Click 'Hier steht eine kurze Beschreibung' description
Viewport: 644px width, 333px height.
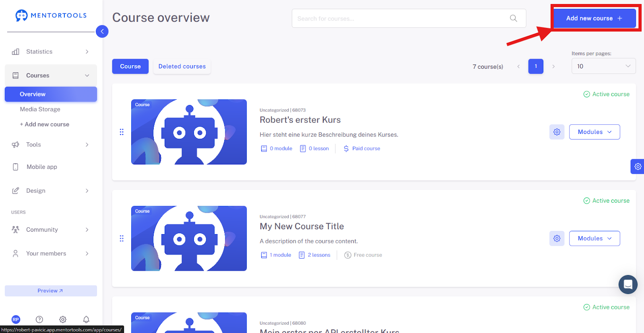coord(329,135)
